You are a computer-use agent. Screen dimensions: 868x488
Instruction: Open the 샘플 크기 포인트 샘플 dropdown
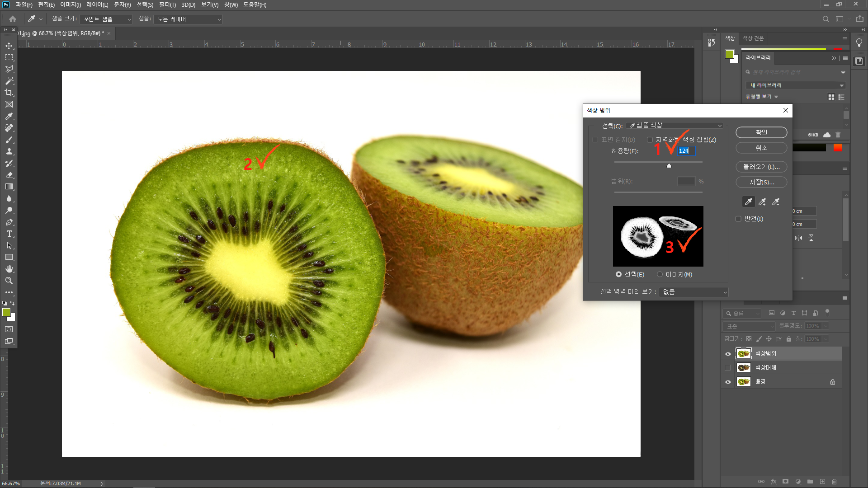(106, 19)
